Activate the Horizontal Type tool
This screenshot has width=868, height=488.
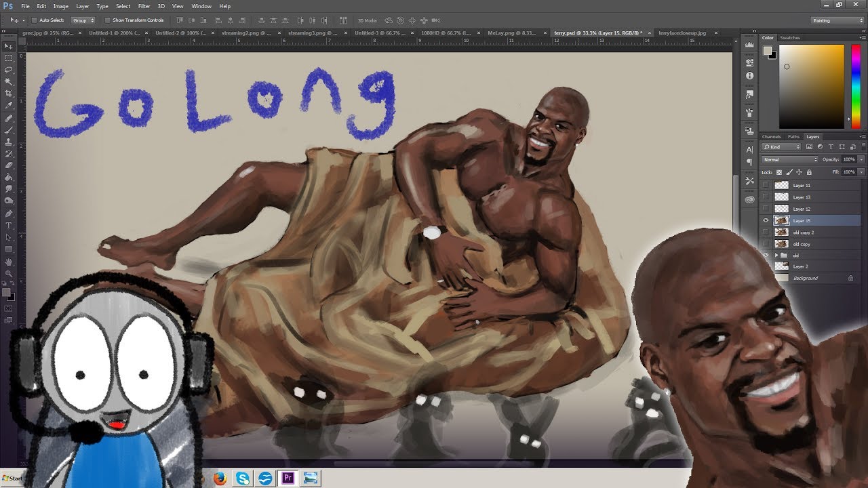[9, 225]
